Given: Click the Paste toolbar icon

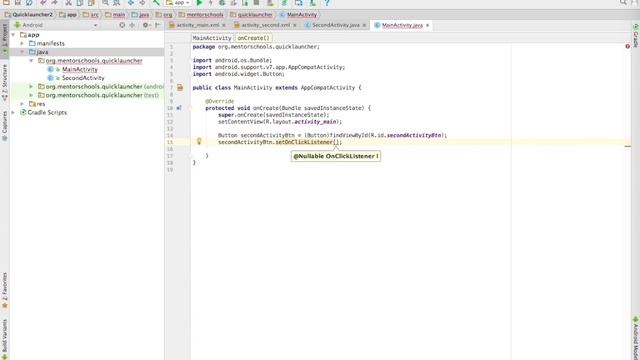Looking at the screenshot, I should [x=91, y=2].
